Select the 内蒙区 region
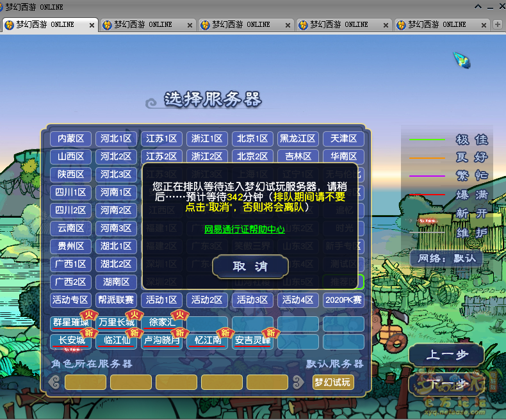 [71, 138]
